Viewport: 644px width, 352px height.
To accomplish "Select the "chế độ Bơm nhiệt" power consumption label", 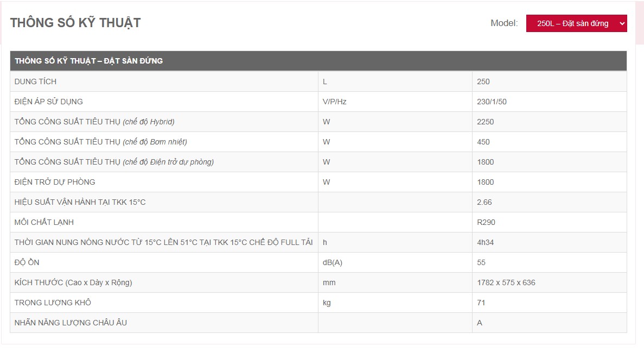I will pyautogui.click(x=100, y=142).
